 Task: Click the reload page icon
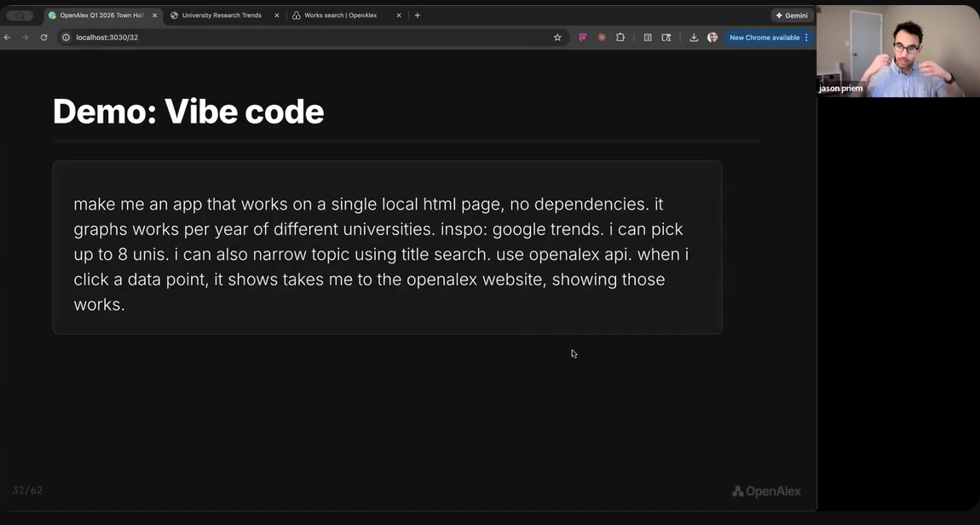43,37
